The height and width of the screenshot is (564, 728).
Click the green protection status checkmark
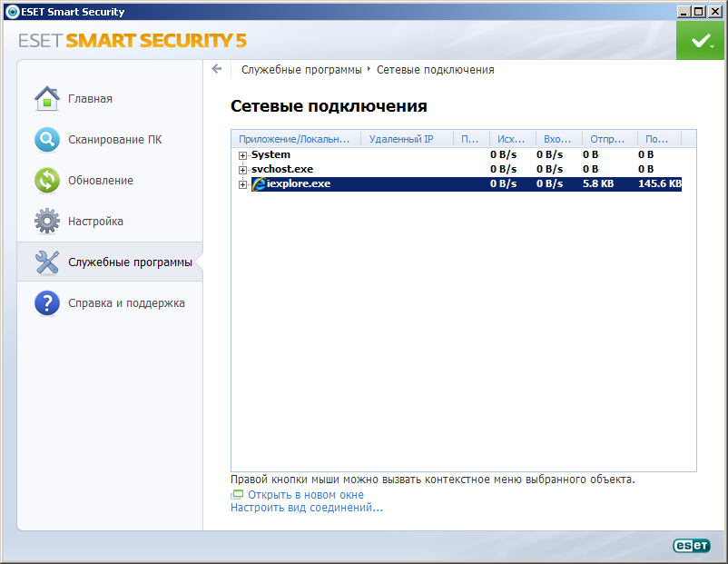tap(702, 41)
